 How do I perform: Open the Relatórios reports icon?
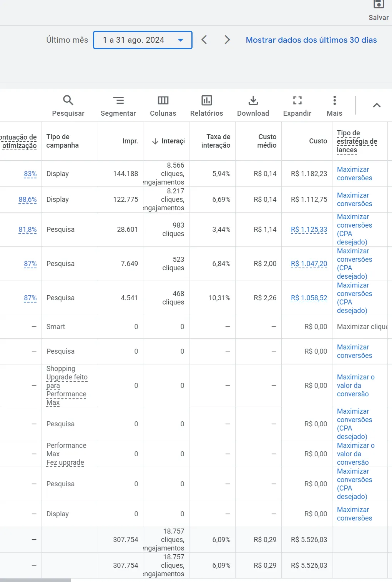click(x=206, y=101)
